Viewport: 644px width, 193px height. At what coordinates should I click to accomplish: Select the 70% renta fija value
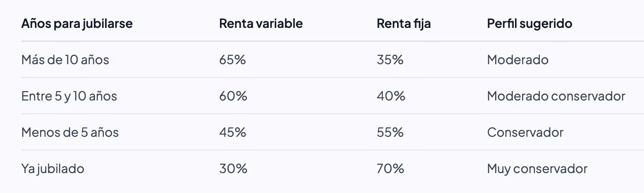pyautogui.click(x=390, y=169)
